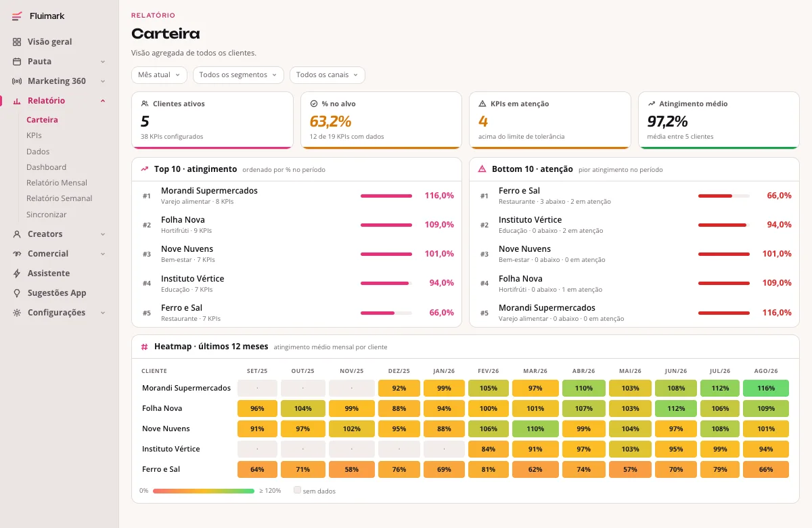Click the heatmap color scale legend bar
This screenshot has height=528, width=812.
tap(204, 491)
